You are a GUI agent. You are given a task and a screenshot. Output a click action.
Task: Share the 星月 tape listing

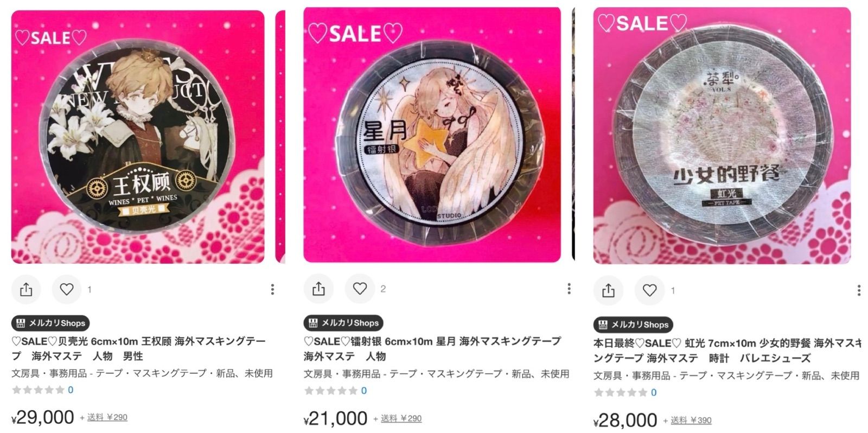click(318, 289)
